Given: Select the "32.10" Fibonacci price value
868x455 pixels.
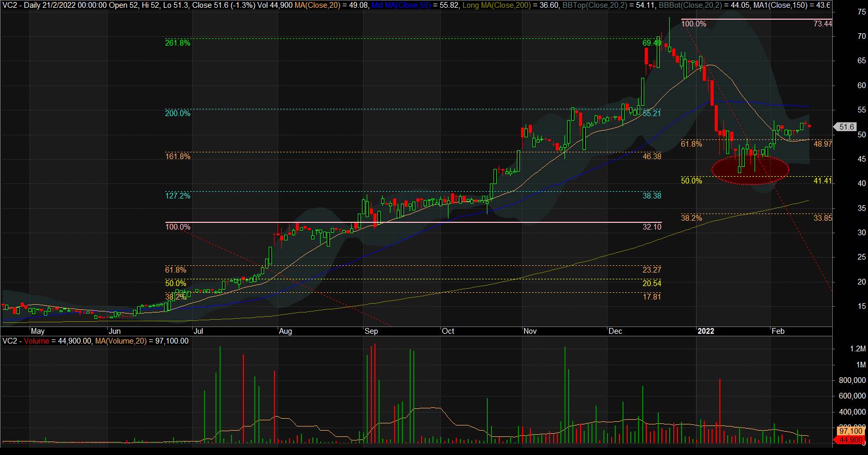Looking at the screenshot, I should [652, 227].
